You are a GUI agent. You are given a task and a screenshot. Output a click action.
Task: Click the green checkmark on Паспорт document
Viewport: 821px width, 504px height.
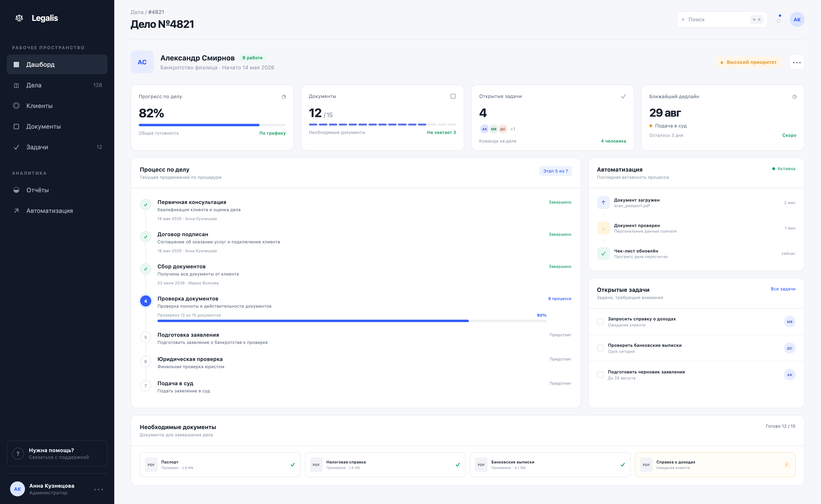pos(293,465)
